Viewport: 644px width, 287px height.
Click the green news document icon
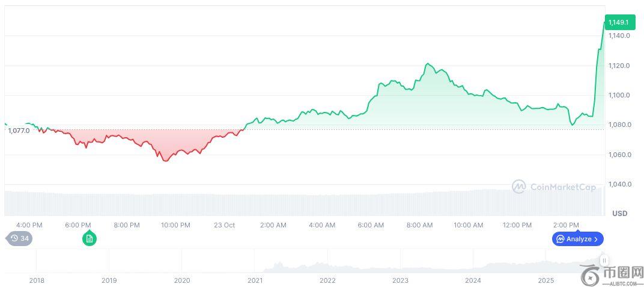tap(89, 239)
